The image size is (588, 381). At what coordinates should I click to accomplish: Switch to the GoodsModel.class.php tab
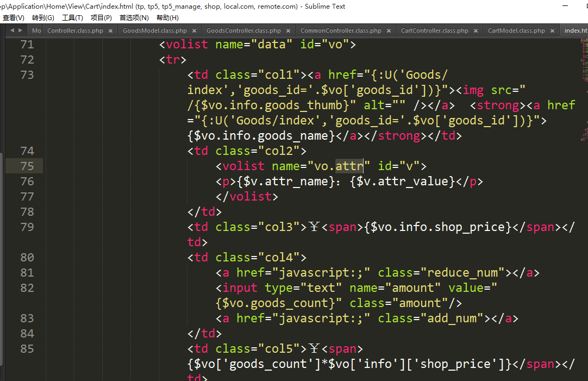pyautogui.click(x=154, y=31)
